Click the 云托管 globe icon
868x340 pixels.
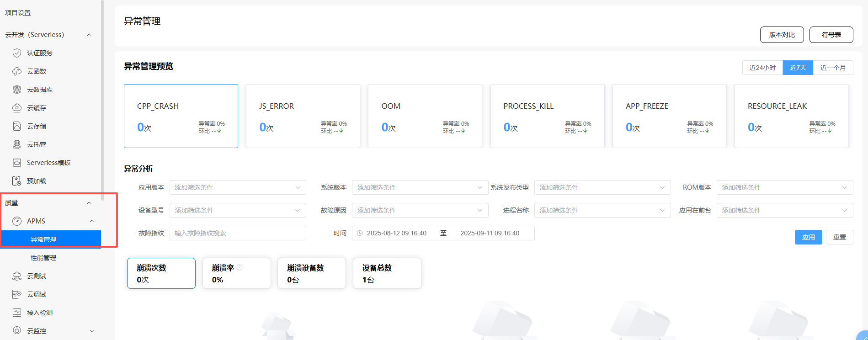pos(17,144)
